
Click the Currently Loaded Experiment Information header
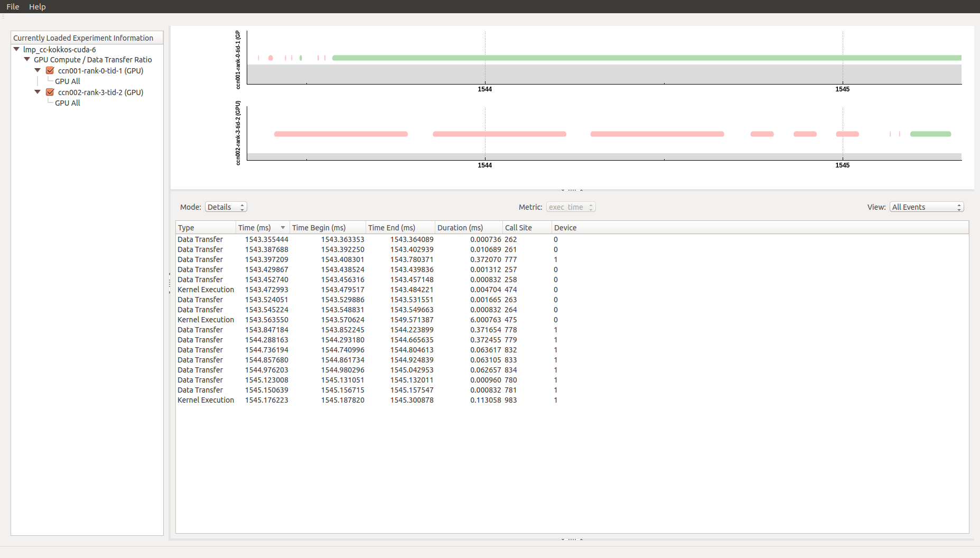click(87, 38)
